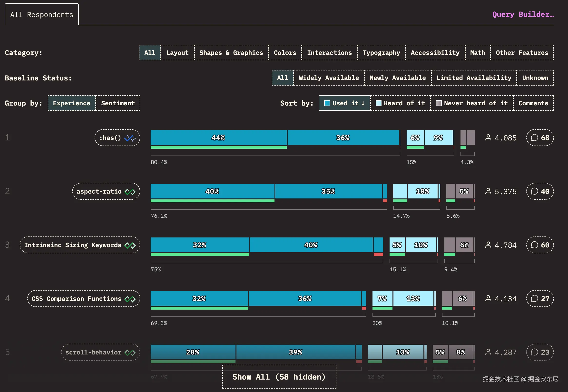Image resolution: width=568 pixels, height=392 pixels.
Task: Click the baseline icon on Intrinsic Sizing Keywords
Action: point(130,245)
